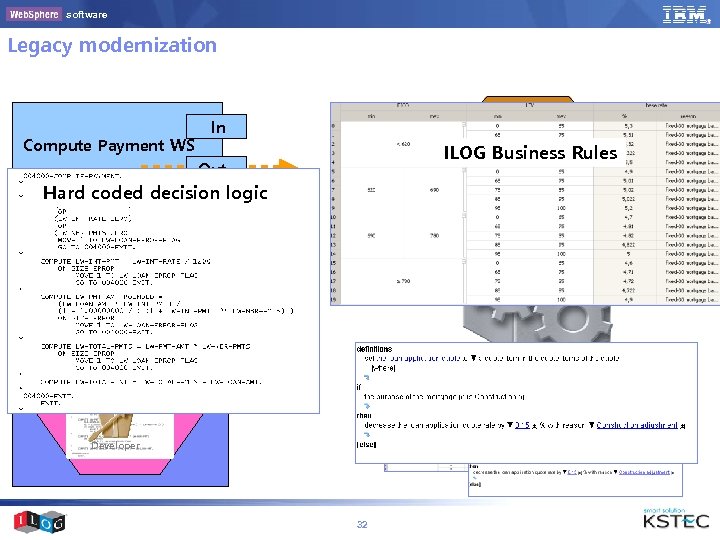This screenshot has height=540, width=720.
Task: Click the 'Legacy modernization' slide title
Action: tap(112, 45)
